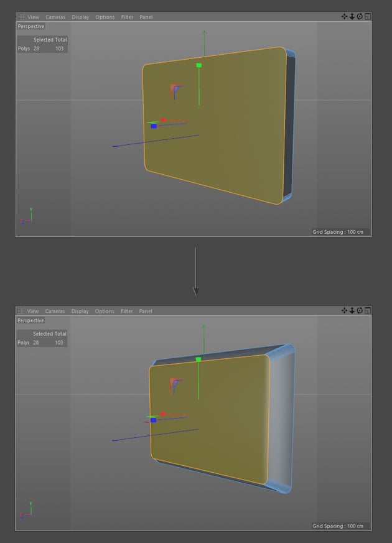Screen dimensions: 392x543
Task: Open Options menu in upper viewport
Action: click(x=105, y=17)
